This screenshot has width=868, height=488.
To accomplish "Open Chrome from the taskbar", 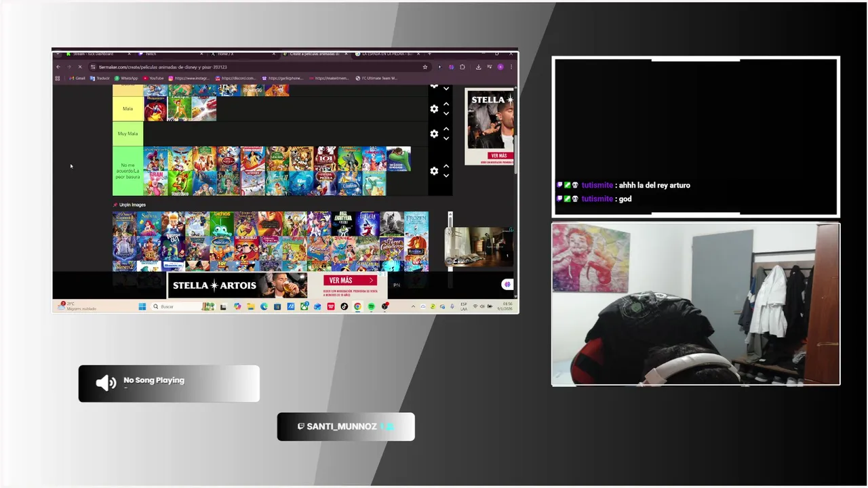I will tap(357, 306).
